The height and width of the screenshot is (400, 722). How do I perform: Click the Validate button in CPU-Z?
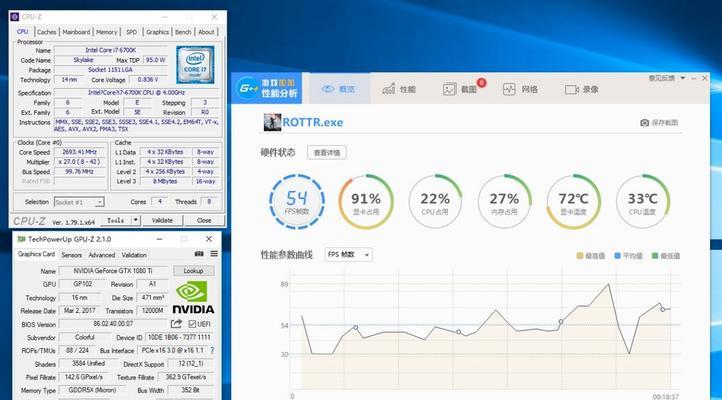pos(162,220)
